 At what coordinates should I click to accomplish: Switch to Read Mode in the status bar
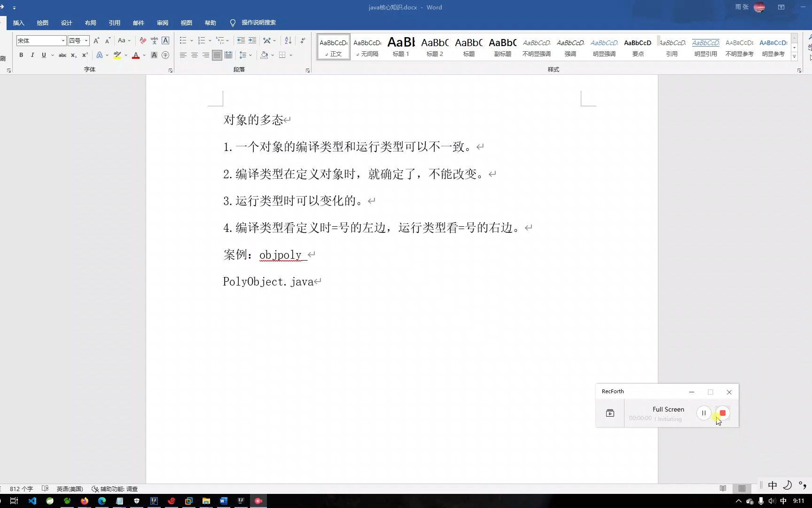pos(724,488)
